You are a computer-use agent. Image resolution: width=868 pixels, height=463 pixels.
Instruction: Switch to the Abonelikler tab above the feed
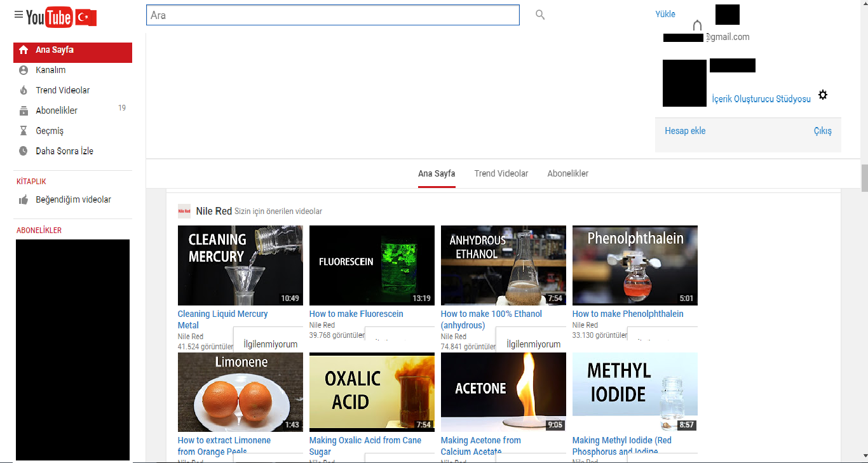point(568,173)
